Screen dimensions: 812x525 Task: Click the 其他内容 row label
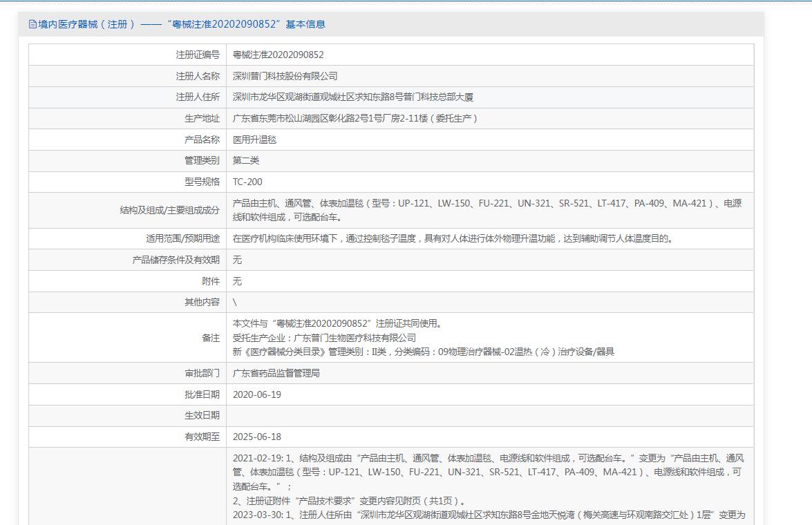pyautogui.click(x=202, y=302)
